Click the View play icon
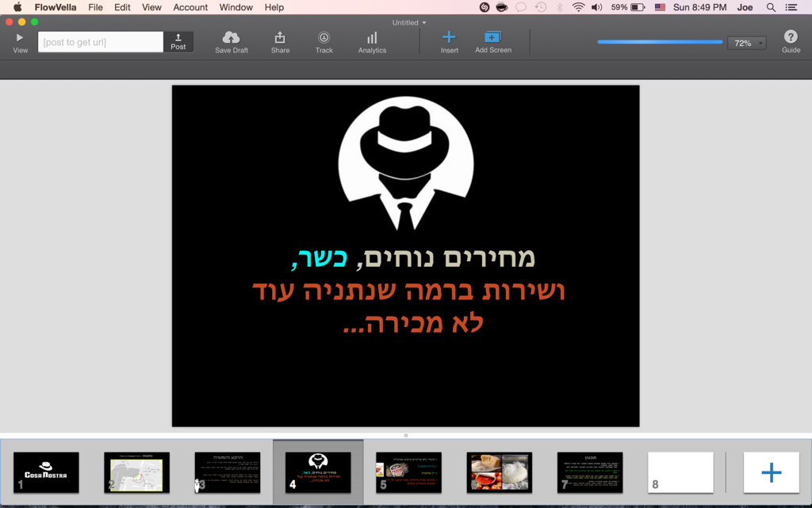The width and height of the screenshot is (812, 508). 20,37
